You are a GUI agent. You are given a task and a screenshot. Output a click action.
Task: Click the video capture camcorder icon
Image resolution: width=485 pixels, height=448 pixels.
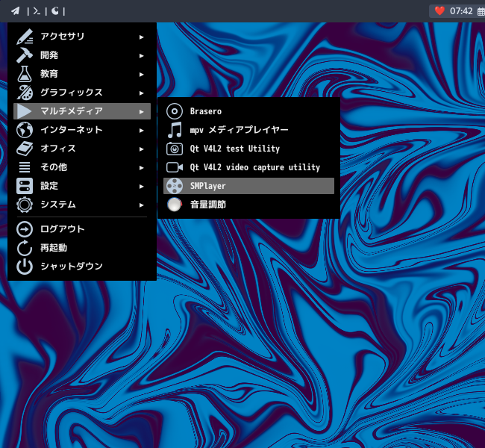(175, 167)
